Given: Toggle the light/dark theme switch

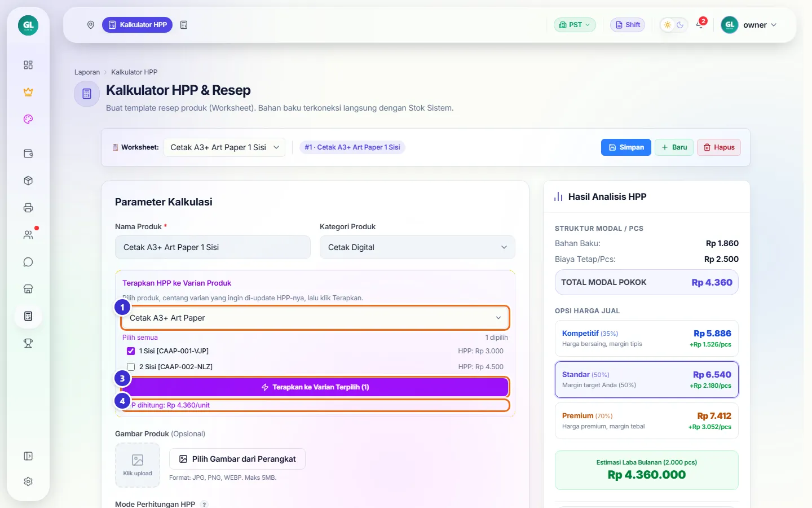Looking at the screenshot, I should click(x=674, y=25).
